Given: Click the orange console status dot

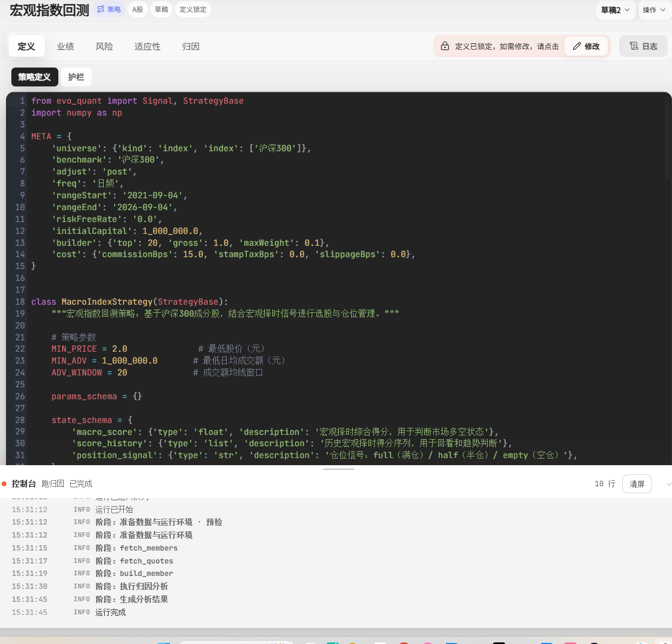Looking at the screenshot, I should pos(4,484).
